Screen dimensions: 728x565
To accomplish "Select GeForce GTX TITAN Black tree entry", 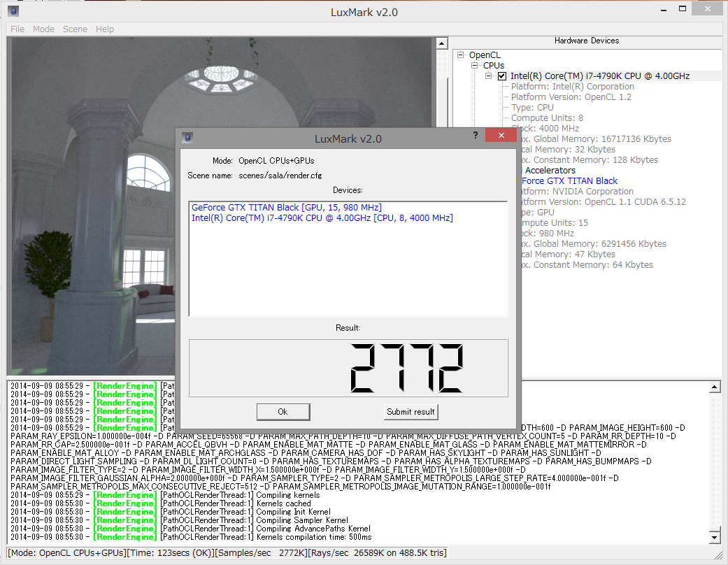I will click(x=569, y=181).
